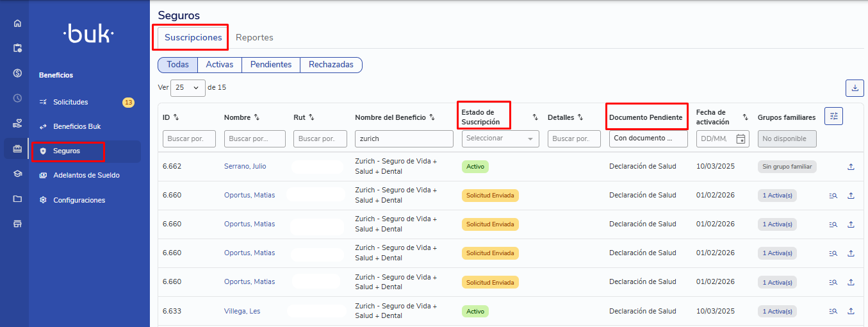Click upload icon in Serrano, Julio row
Viewport: 868px width, 327px height.
(x=851, y=167)
